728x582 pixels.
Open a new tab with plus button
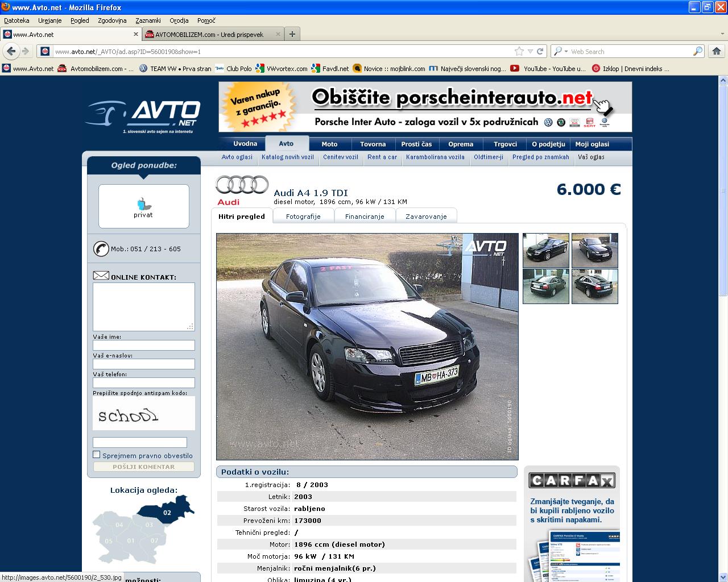292,34
